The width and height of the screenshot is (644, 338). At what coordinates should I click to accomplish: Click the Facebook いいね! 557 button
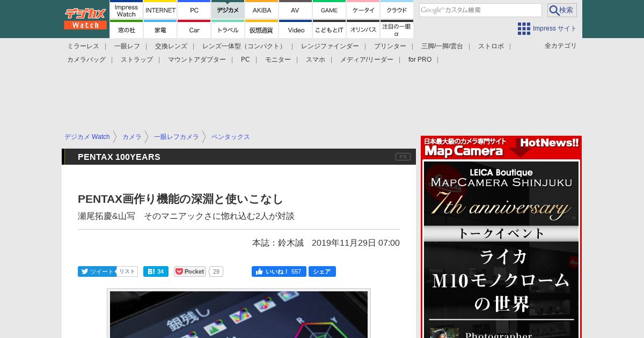pyautogui.click(x=279, y=271)
